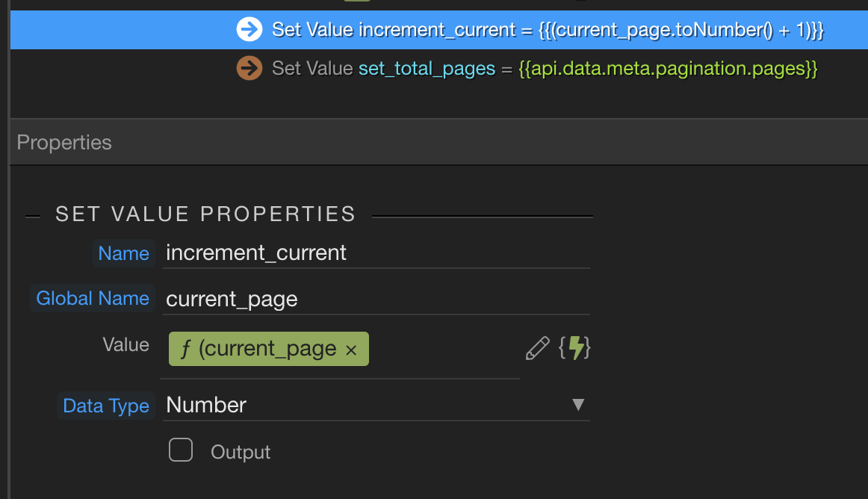Remove the current_page value chip with its x

pos(351,350)
